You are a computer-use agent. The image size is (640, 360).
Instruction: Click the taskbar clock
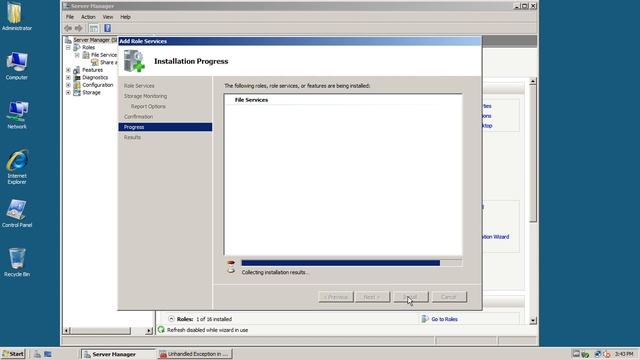[624, 354]
